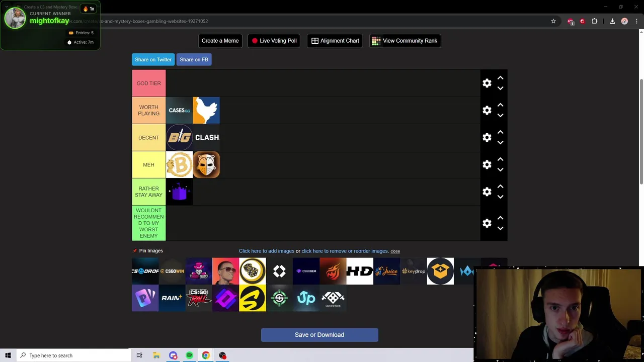
Task: Pick the green crosshair S logo image
Action: coord(279,298)
